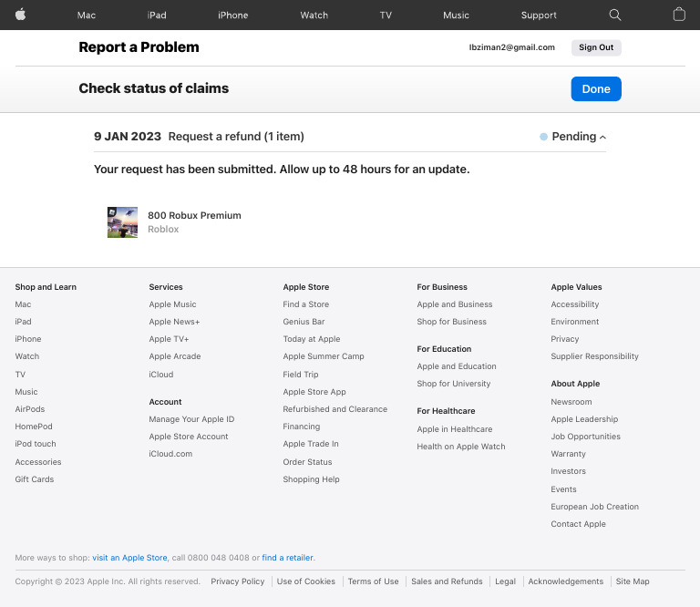Open the Environment footer link
The height and width of the screenshot is (607, 700).
[x=574, y=322]
